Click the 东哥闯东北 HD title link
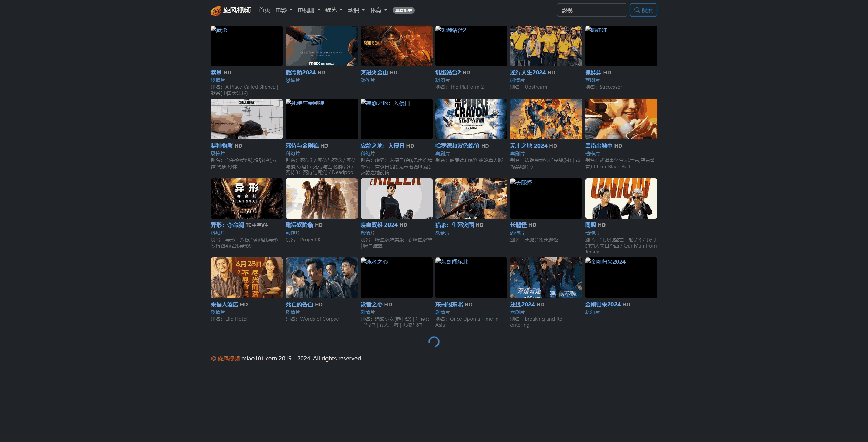868x442 pixels. pyautogui.click(x=454, y=304)
